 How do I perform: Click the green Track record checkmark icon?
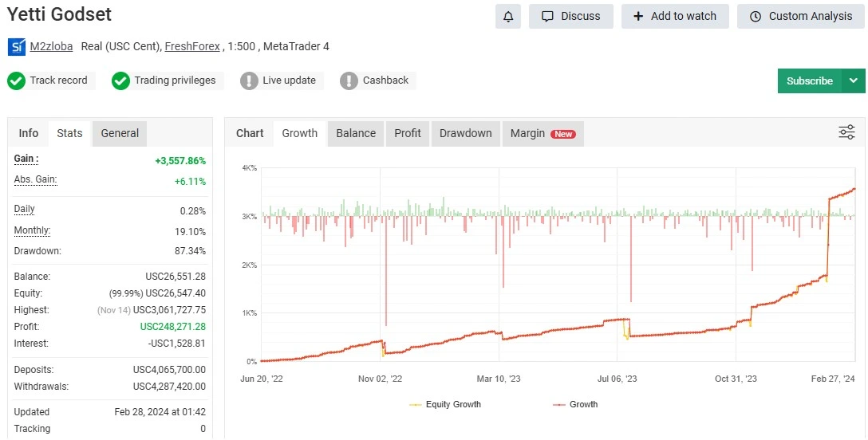tap(17, 81)
